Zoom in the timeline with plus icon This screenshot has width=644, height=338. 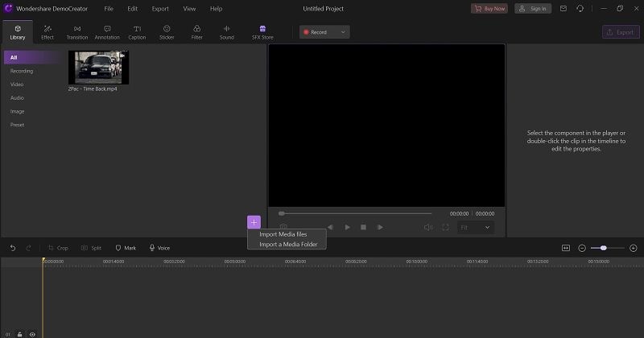coord(634,248)
